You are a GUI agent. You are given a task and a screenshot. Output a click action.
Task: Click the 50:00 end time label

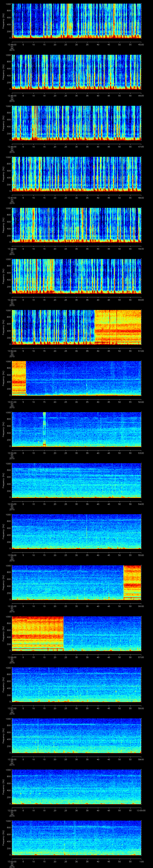click(141, 300)
